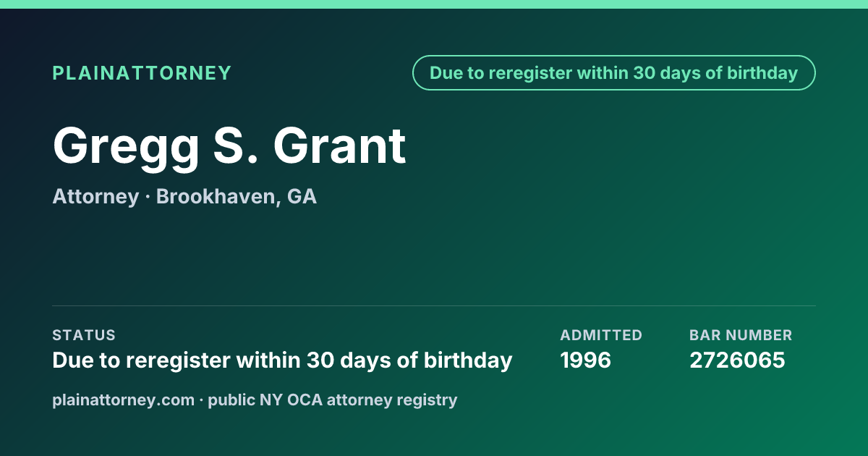The height and width of the screenshot is (456, 868).
Task: Click the first name Gregg in the heading
Action: [x=126, y=148]
